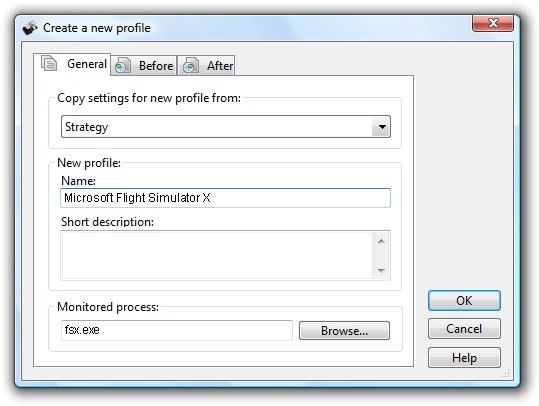539x406 pixels.
Task: Click the Strategy combo box text
Action: point(86,127)
